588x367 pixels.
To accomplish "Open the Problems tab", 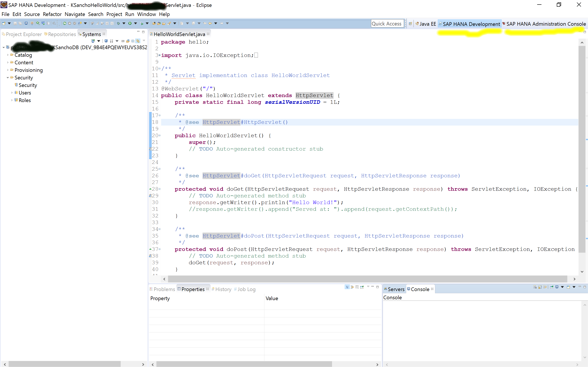I will [162, 289].
